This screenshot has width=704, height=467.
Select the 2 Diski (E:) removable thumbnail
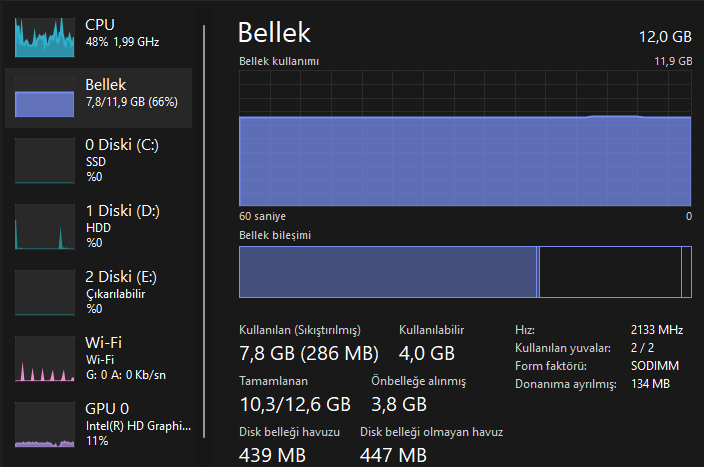click(45, 292)
